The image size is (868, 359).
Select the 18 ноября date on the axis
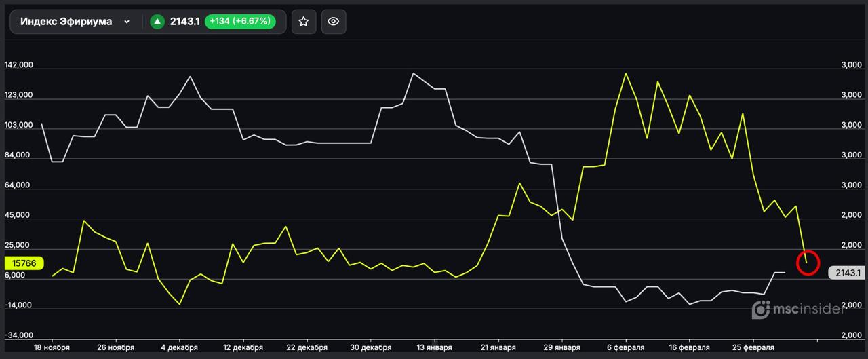(x=52, y=347)
